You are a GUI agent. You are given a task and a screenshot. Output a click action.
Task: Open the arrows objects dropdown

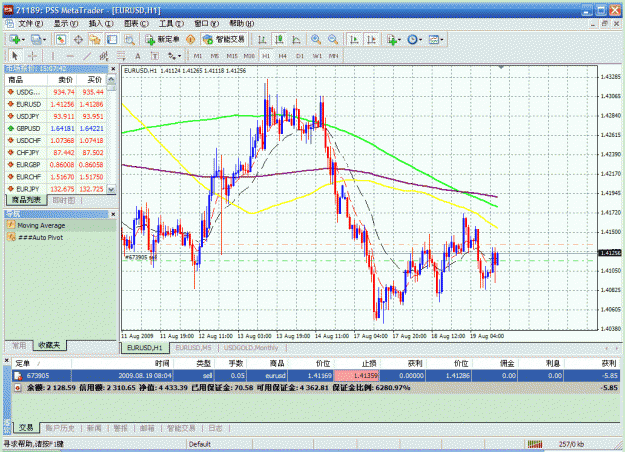tap(174, 56)
